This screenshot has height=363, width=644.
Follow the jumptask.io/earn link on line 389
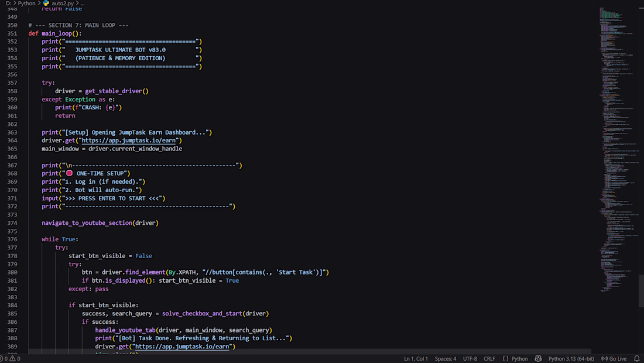pyautogui.click(x=182, y=347)
